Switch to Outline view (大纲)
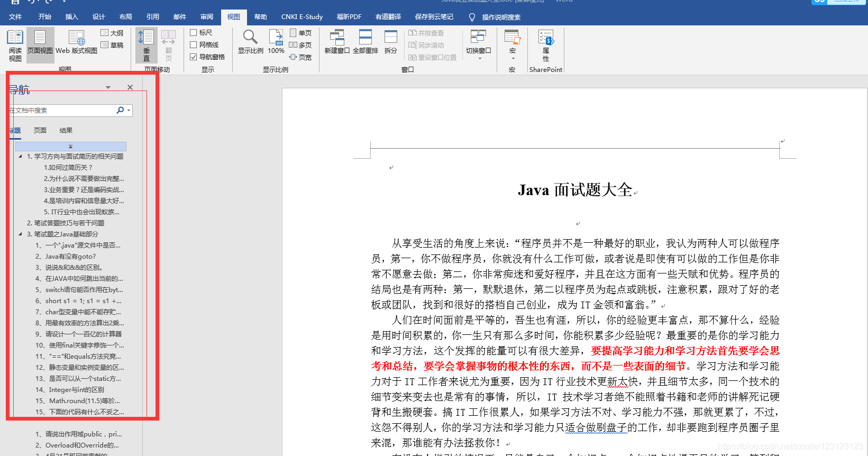Screen dimensions: 868x456 pyautogui.click(x=112, y=33)
